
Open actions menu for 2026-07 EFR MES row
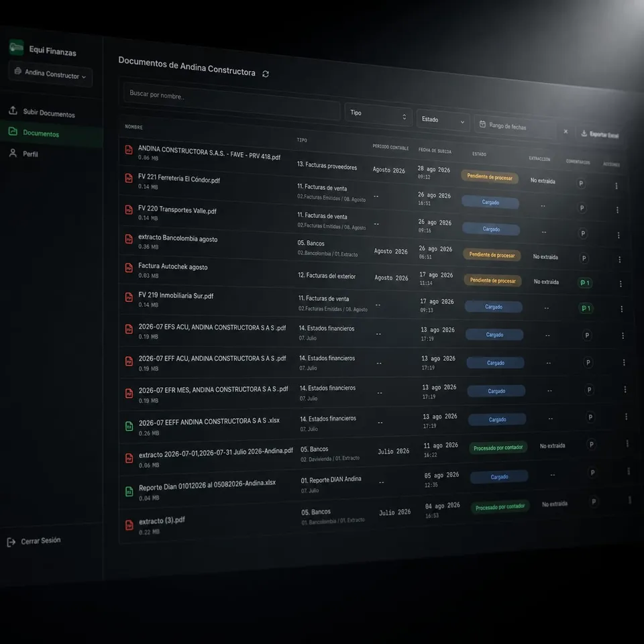tap(625, 389)
